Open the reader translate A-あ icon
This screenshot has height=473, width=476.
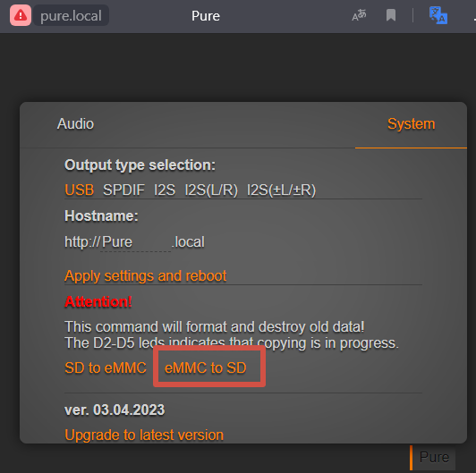click(x=359, y=15)
